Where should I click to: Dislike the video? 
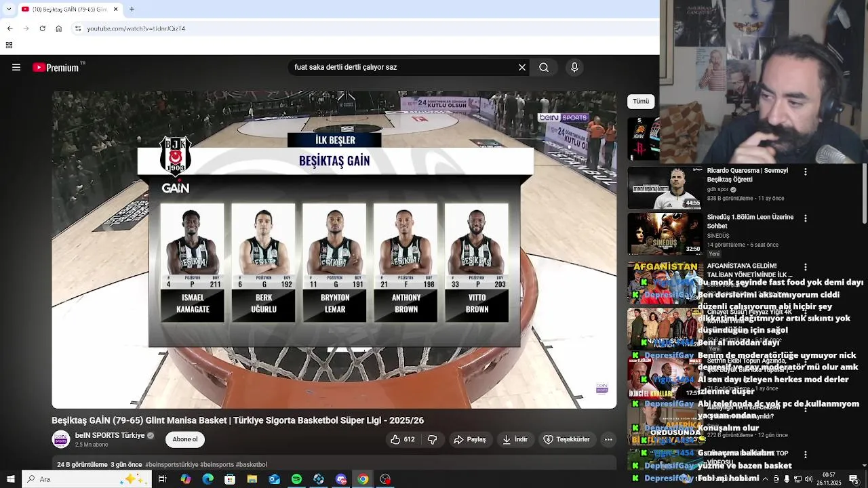coord(432,439)
